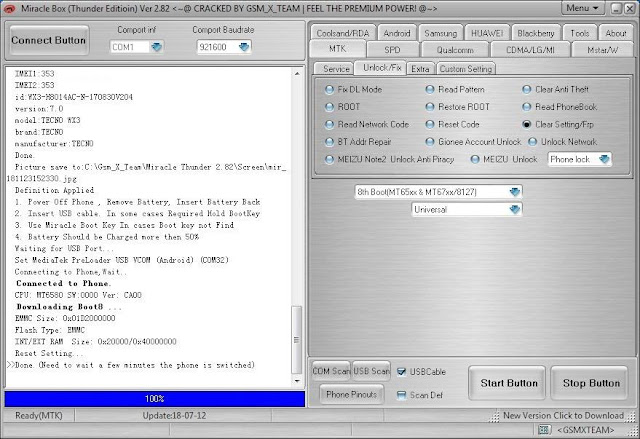
Task: Open the 8th Boot(MT65xx & MT67xx/8127) dropdown
Action: (515, 192)
